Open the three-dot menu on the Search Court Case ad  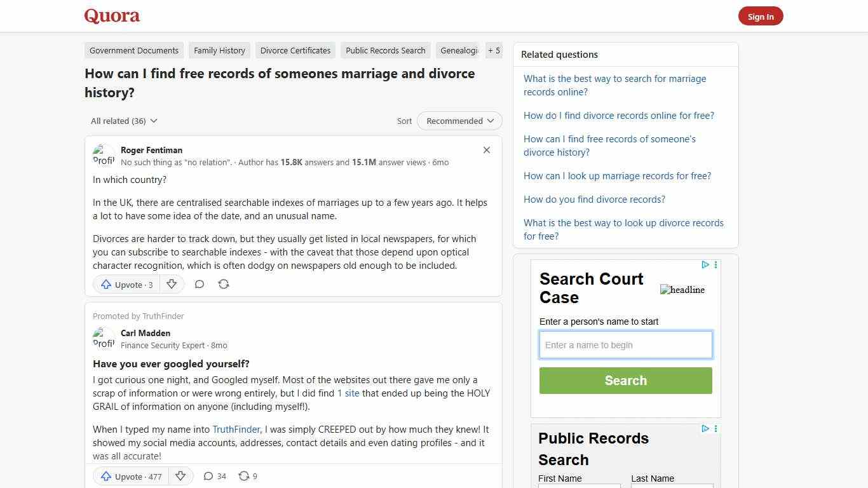click(x=715, y=265)
